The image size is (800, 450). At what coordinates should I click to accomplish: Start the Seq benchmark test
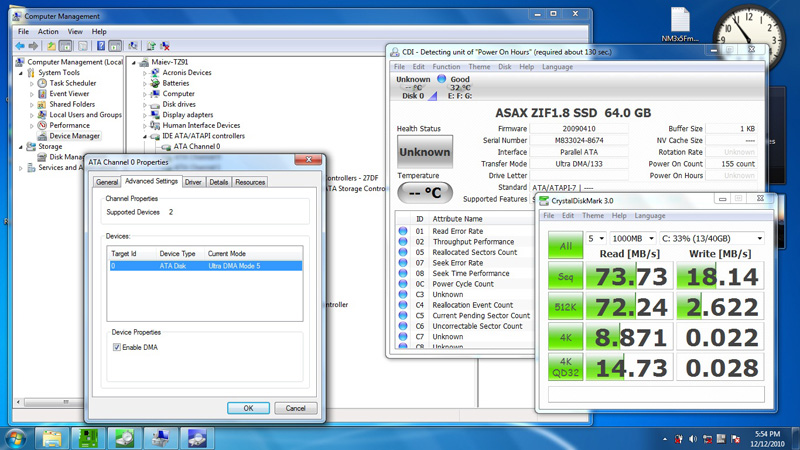(x=565, y=276)
